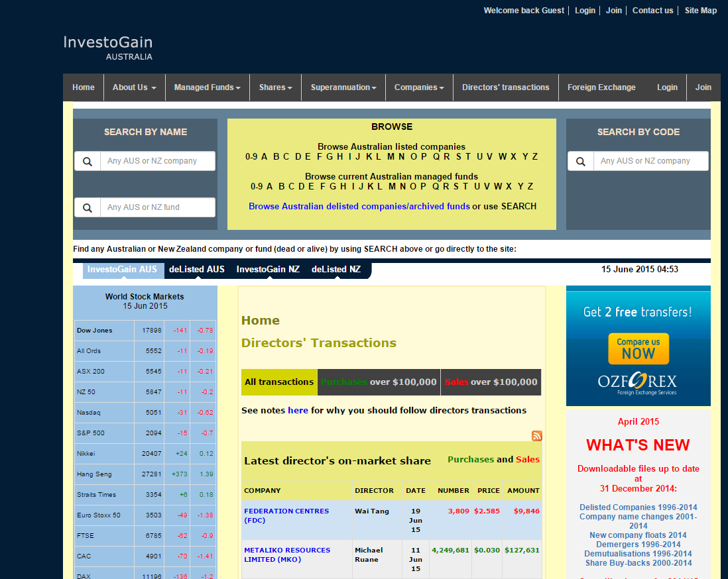Focus the Search by Code company field
Image resolution: width=728 pixels, height=579 pixels.
pos(650,161)
